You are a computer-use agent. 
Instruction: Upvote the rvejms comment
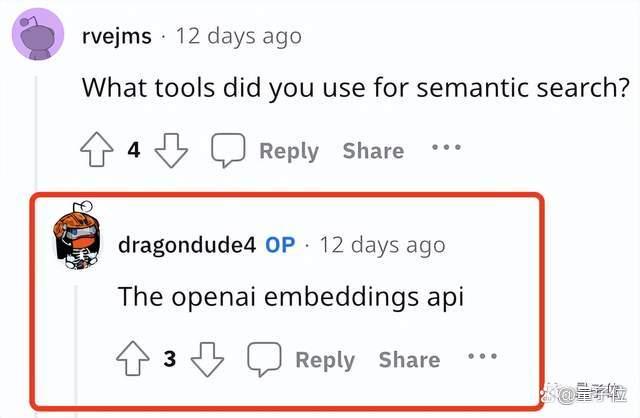97,149
